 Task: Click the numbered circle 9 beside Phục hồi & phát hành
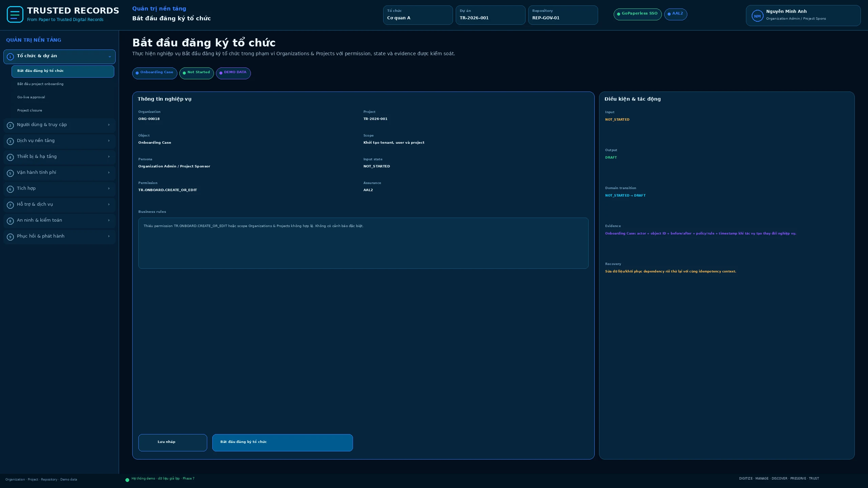coord(10,237)
